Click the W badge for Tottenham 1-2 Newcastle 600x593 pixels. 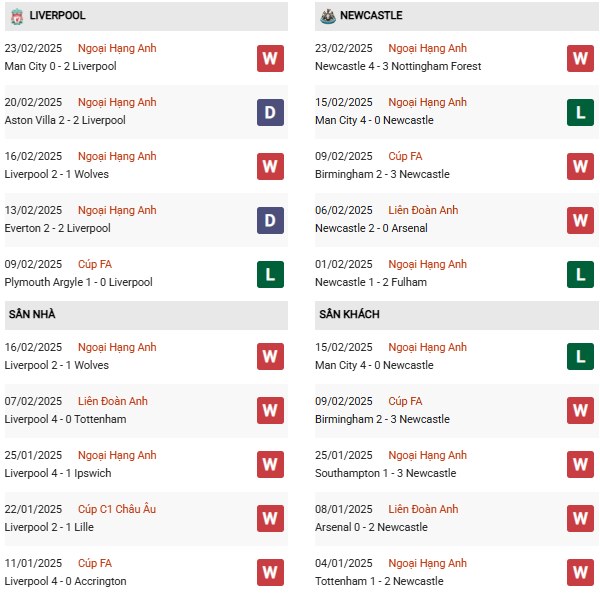tap(580, 573)
